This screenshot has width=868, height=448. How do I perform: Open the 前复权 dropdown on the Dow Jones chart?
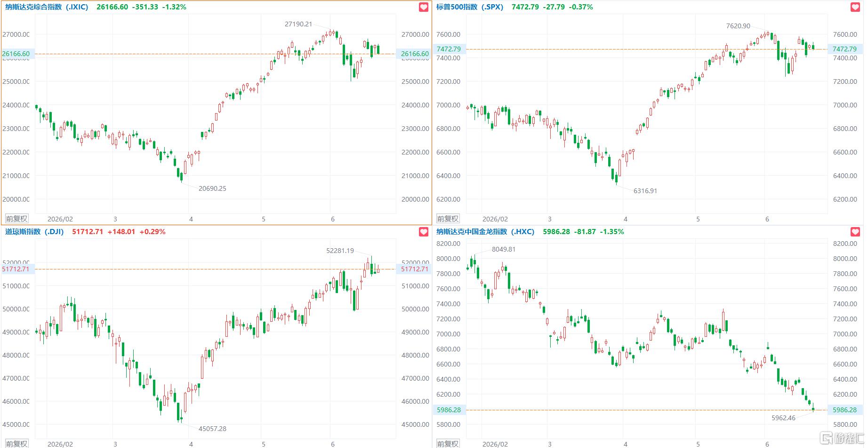click(x=16, y=444)
